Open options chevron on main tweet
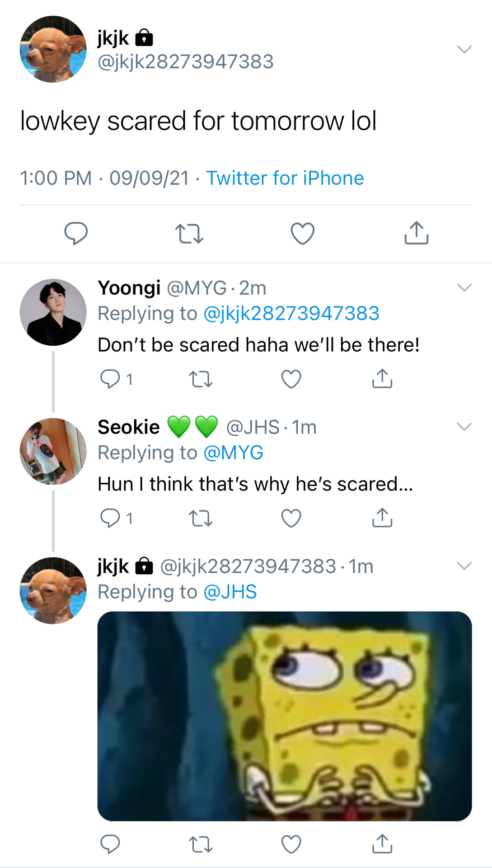 464,49
